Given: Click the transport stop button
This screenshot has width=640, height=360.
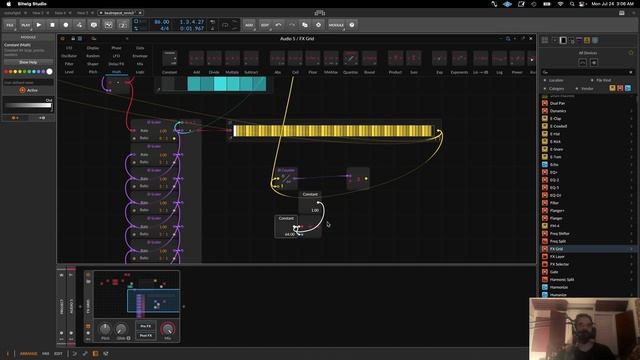Looking at the screenshot, I should pos(52,25).
